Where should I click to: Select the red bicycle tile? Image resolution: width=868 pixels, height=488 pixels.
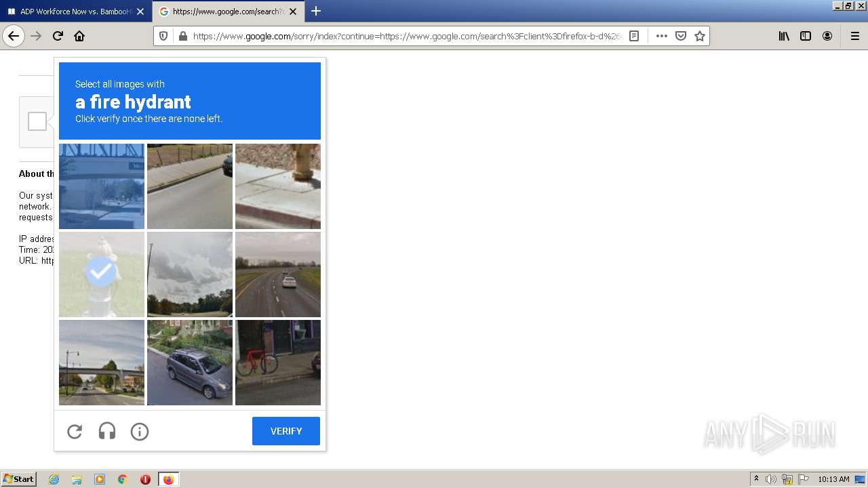tap(278, 363)
